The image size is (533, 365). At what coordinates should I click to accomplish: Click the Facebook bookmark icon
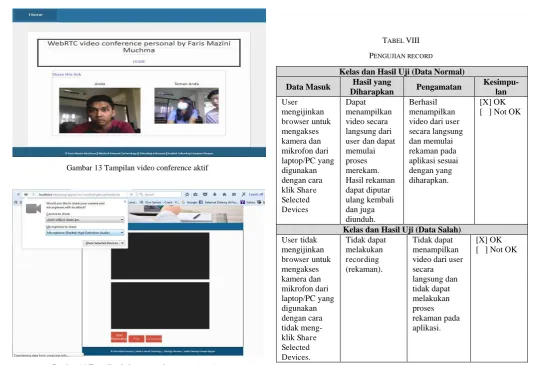[x=201, y=202]
